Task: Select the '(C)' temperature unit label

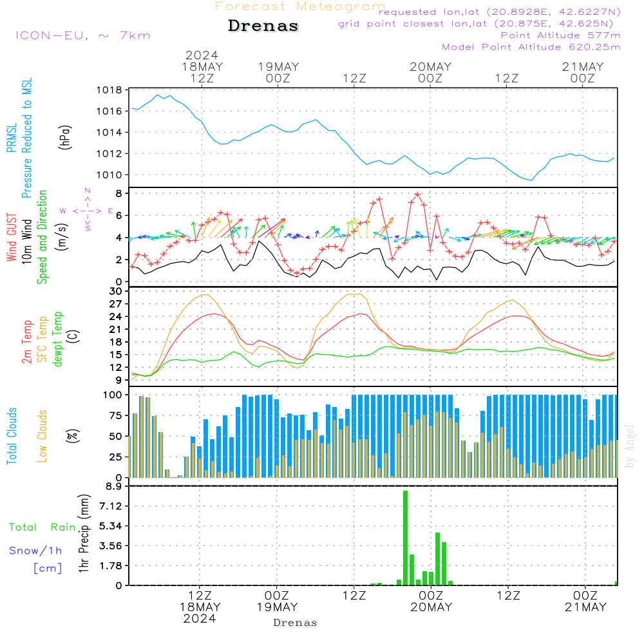Action: [x=73, y=336]
